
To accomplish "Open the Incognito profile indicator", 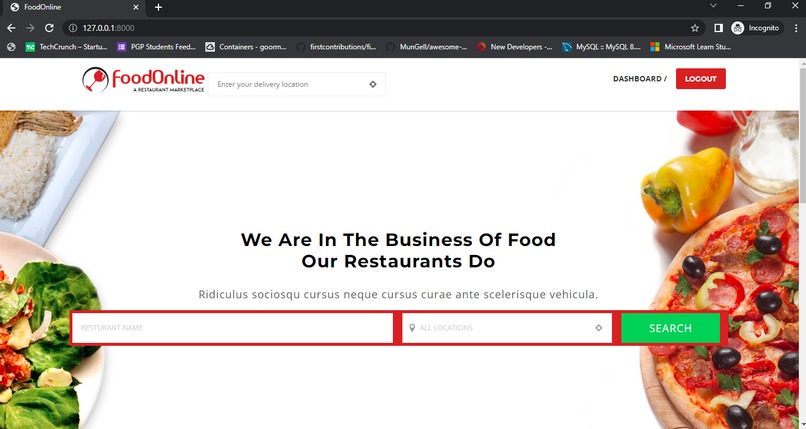I will (x=755, y=28).
